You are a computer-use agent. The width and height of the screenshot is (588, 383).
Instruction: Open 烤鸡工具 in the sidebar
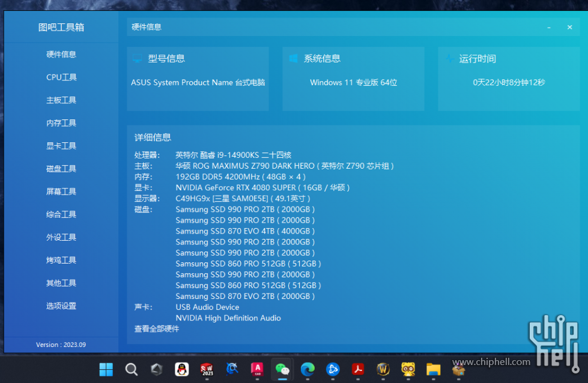[61, 260]
